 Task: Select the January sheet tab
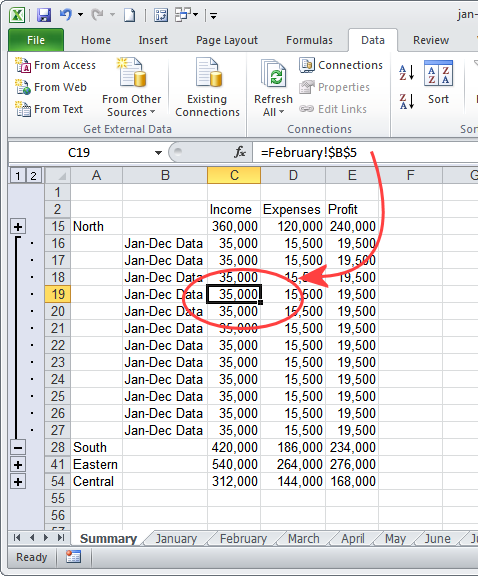tap(176, 539)
